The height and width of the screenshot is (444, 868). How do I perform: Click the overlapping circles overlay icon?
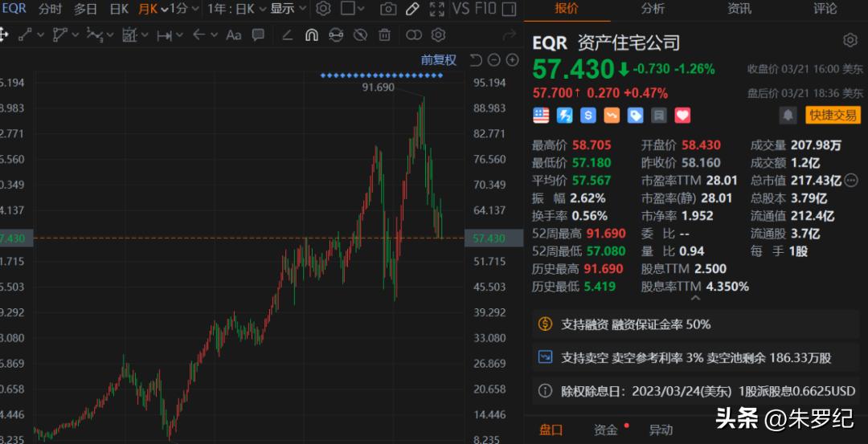click(414, 35)
